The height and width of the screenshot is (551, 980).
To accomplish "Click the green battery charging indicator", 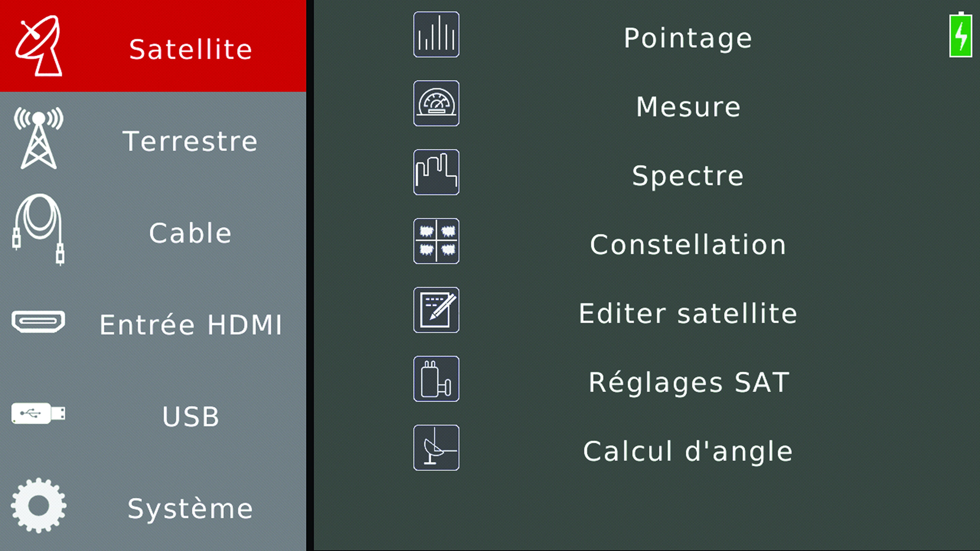I will (x=961, y=35).
